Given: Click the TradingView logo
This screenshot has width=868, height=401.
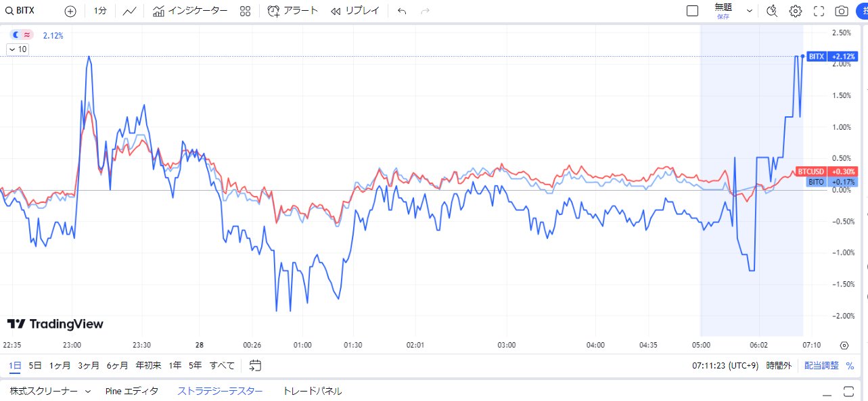Looking at the screenshot, I should [x=55, y=324].
